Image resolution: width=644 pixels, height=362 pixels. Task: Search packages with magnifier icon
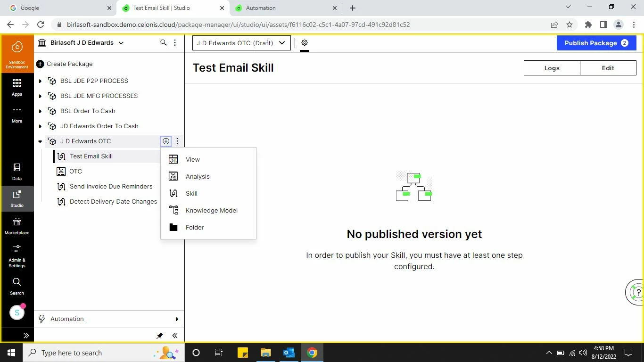(x=164, y=43)
